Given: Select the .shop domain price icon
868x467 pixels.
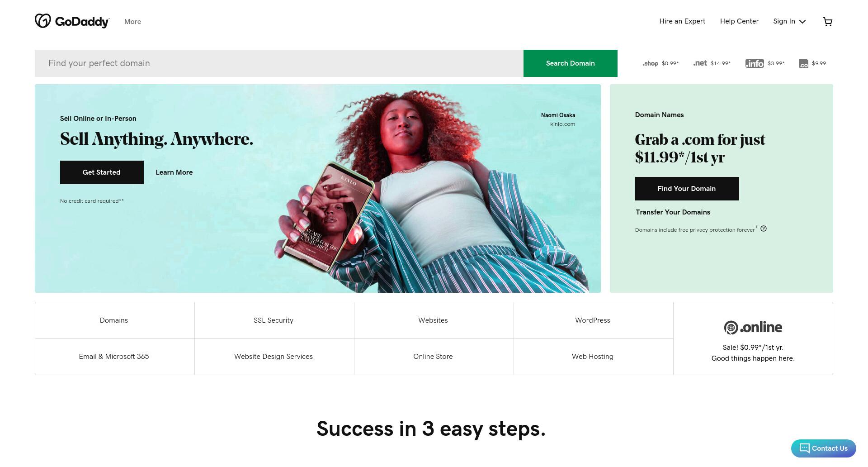Looking at the screenshot, I should click(651, 63).
